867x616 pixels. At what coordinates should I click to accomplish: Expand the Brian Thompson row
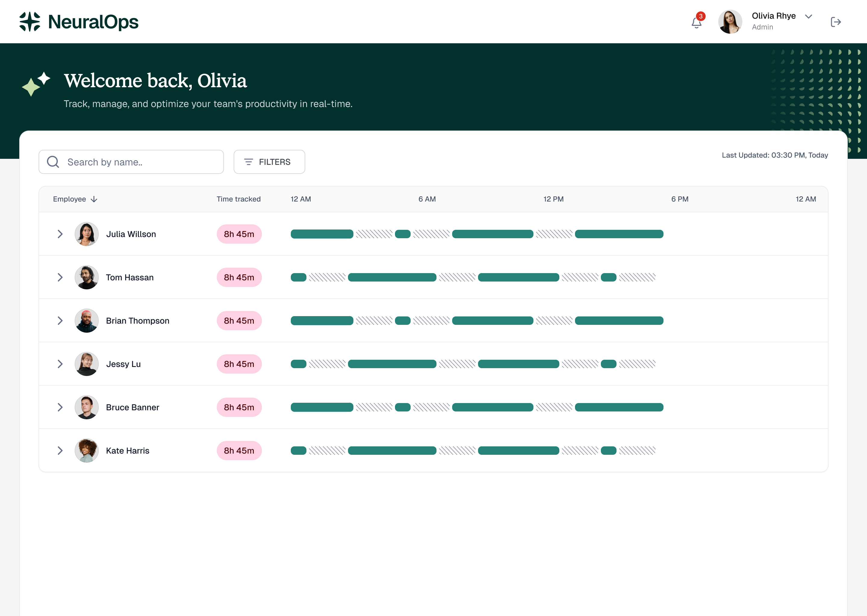pos(60,321)
